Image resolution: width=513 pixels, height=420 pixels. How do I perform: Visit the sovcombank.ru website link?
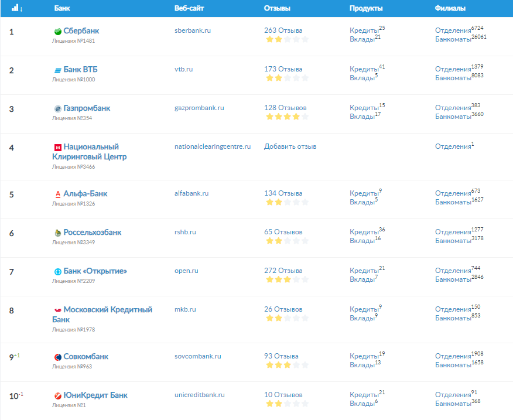[x=198, y=356]
